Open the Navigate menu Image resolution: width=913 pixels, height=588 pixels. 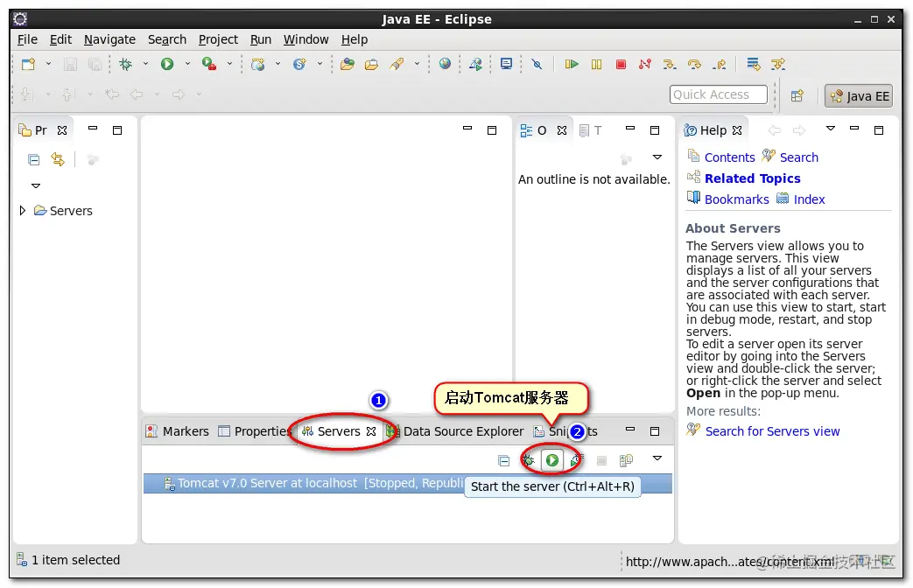click(x=109, y=39)
